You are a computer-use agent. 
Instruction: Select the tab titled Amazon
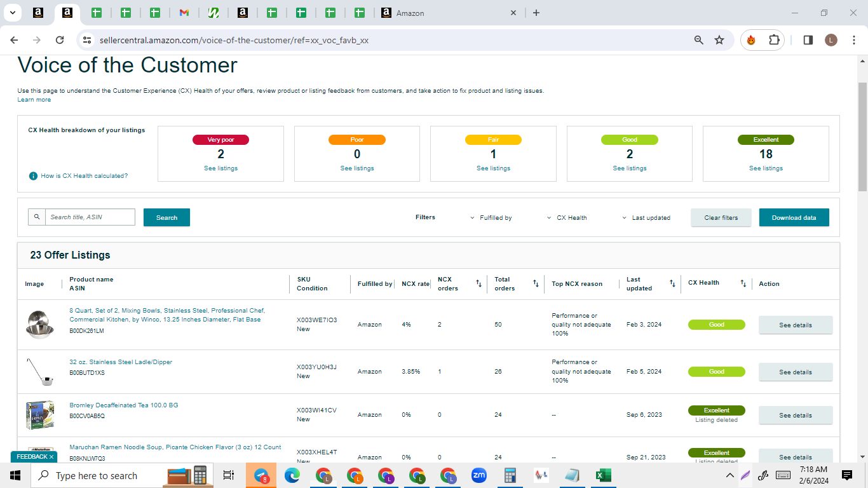coord(449,13)
